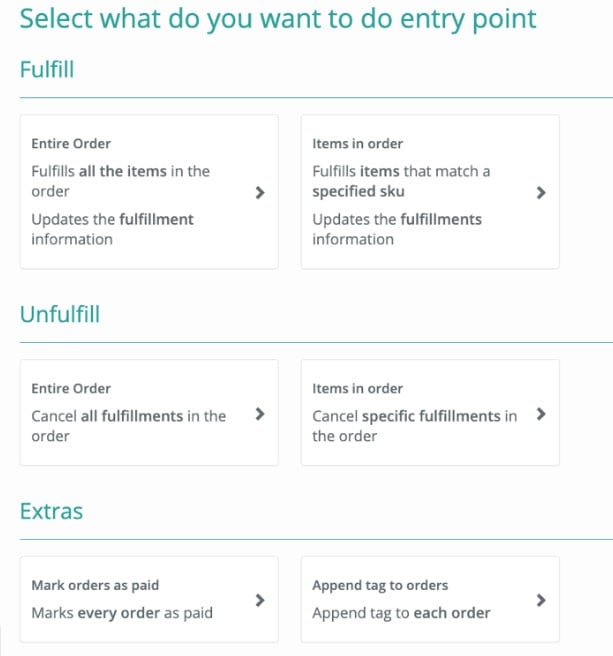Choose Entire Order title under Unfulfill

click(71, 388)
